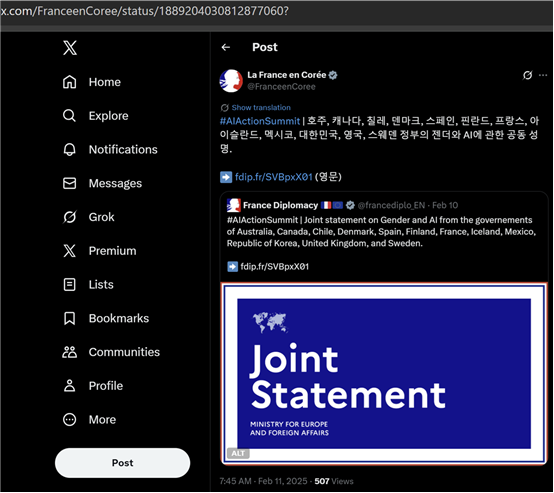Screen dimensions: 554x493
Task: Open the Bookmarks icon
Action: coord(70,318)
